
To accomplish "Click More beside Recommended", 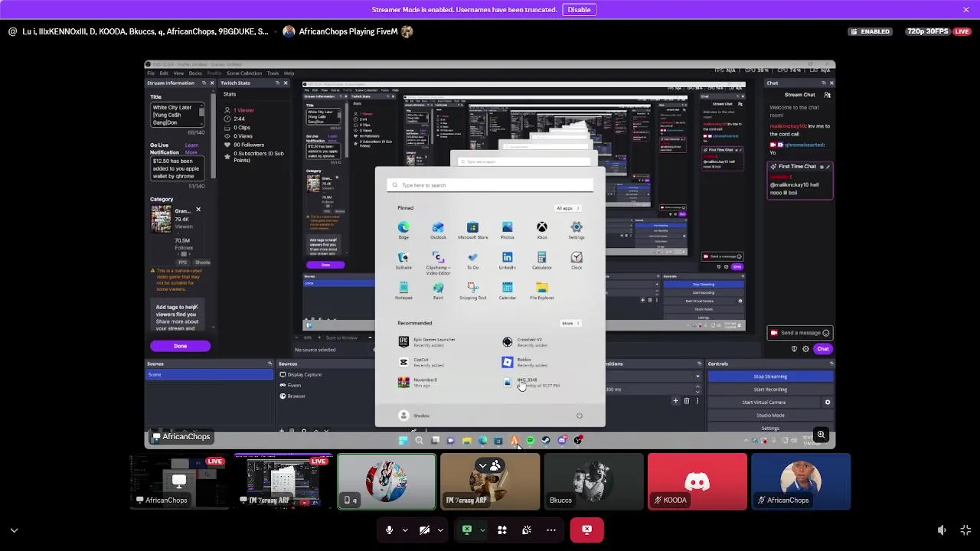I will coord(570,323).
